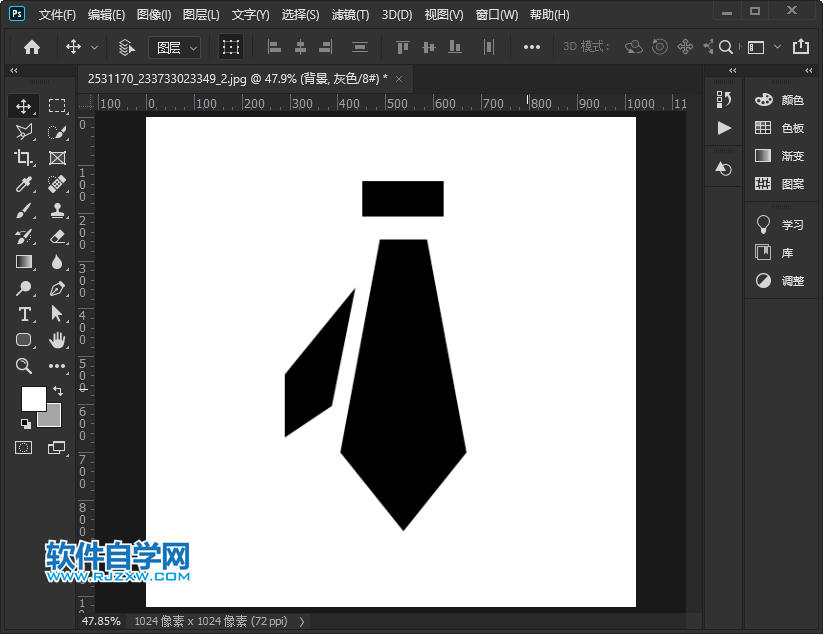823x634 pixels.
Task: Select the Horizontal Type tool
Action: [x=24, y=314]
